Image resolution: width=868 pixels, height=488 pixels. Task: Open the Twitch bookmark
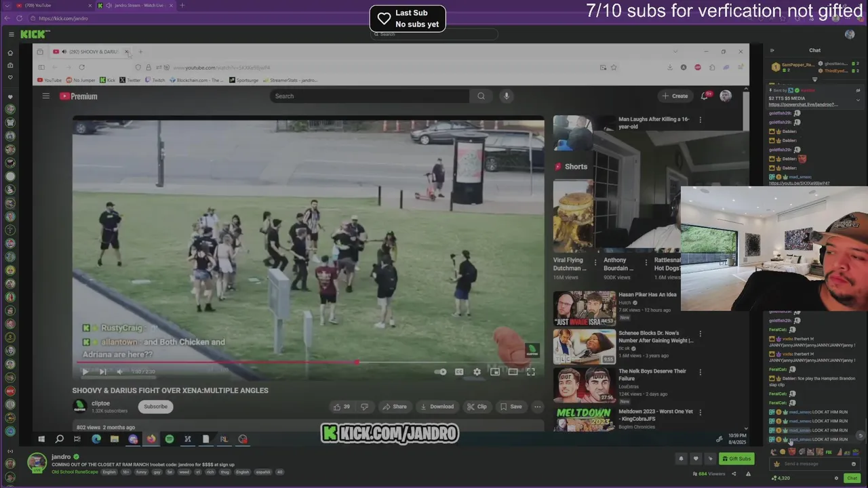pos(155,80)
